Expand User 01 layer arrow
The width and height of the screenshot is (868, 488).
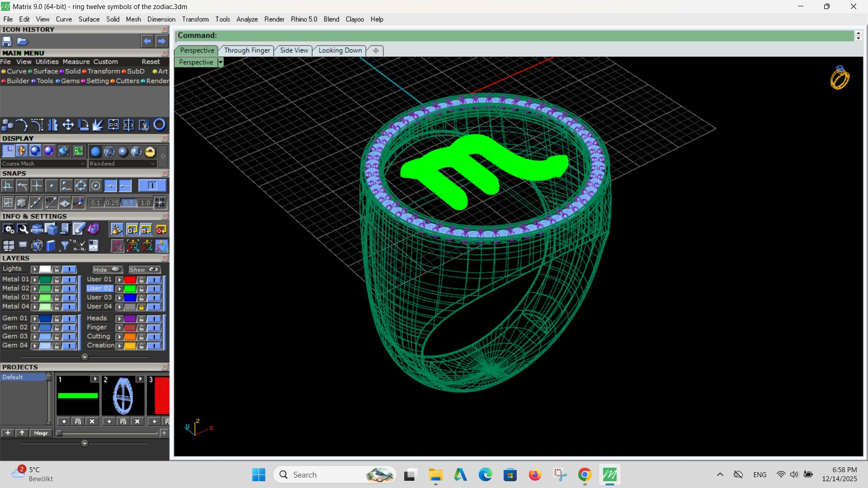coord(119,280)
